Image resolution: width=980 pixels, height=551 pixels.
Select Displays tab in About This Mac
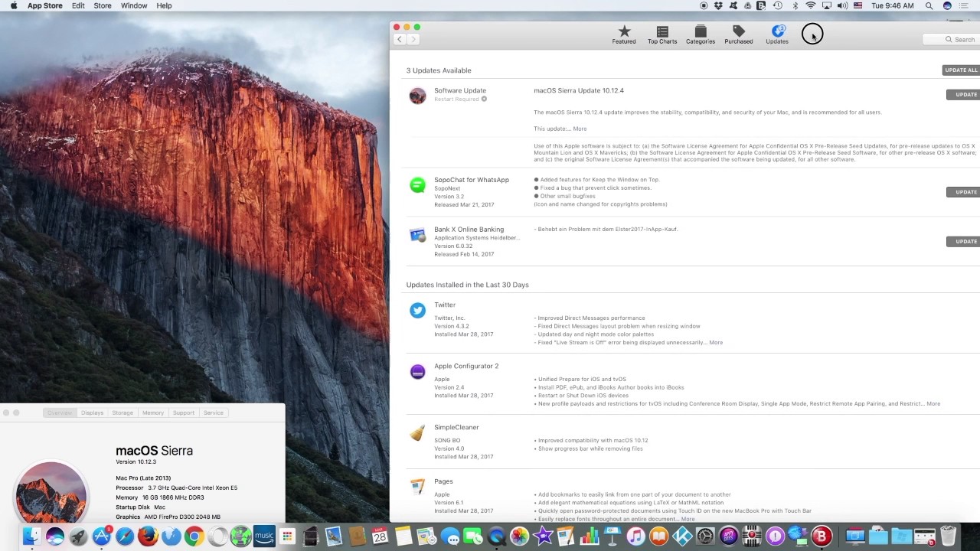pos(92,412)
